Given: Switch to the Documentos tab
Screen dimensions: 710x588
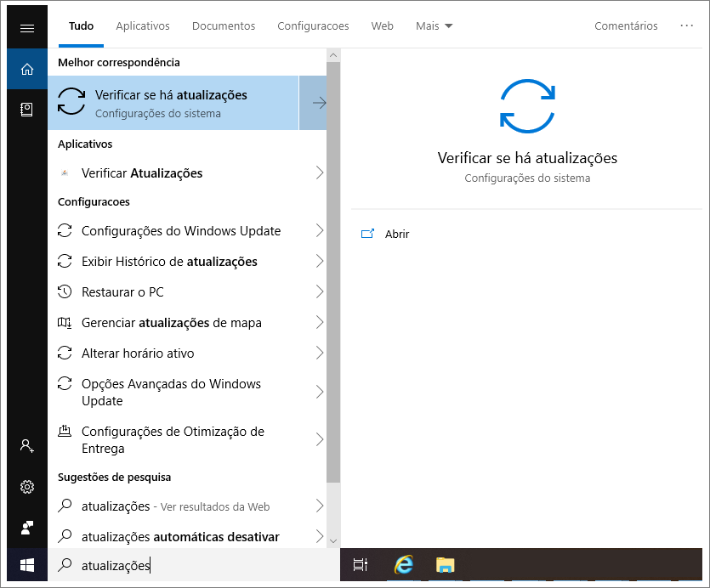Looking at the screenshot, I should tap(224, 25).
